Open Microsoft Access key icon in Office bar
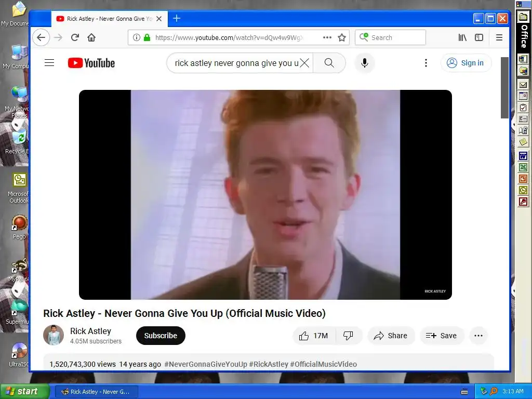The image size is (532, 399). 523,202
